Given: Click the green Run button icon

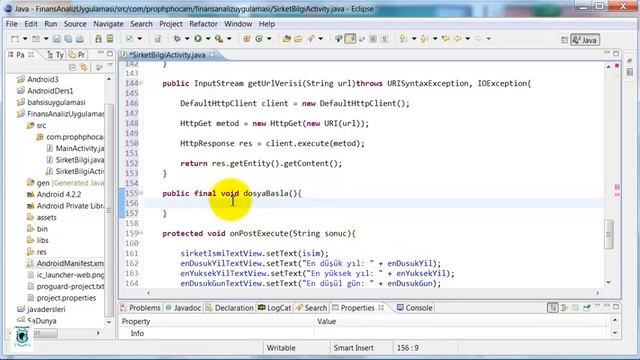Looking at the screenshot, I should [198, 39].
